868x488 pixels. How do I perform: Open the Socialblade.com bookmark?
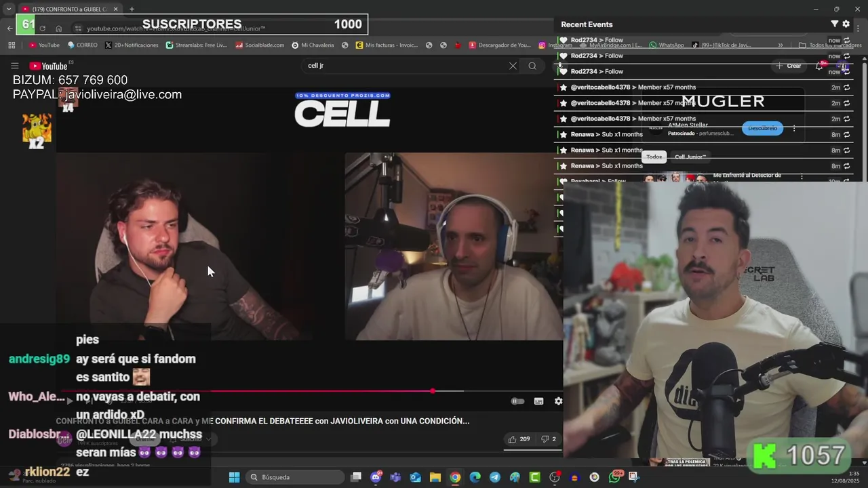pos(260,45)
